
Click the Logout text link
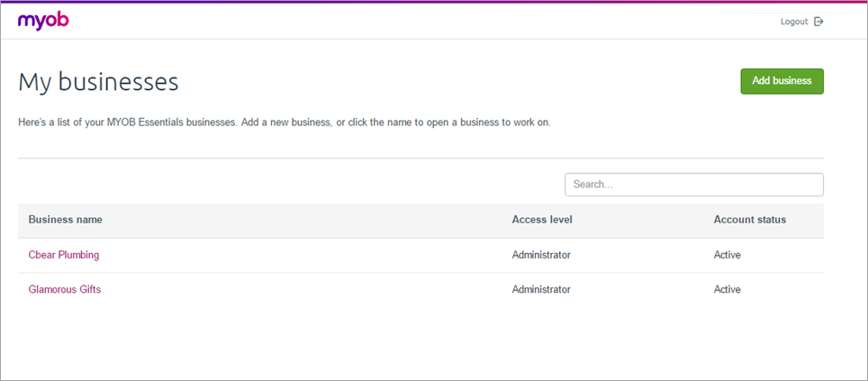tap(793, 22)
